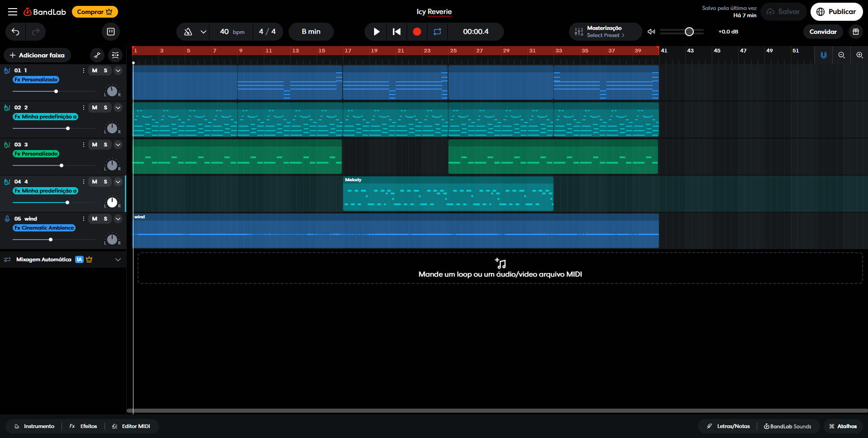
Task: Open the Letras/Notas panel
Action: (x=729, y=426)
